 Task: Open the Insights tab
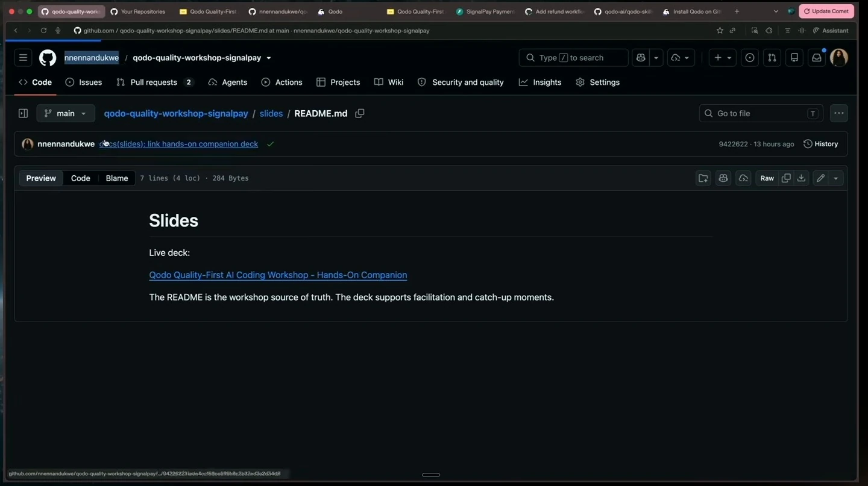click(540, 83)
